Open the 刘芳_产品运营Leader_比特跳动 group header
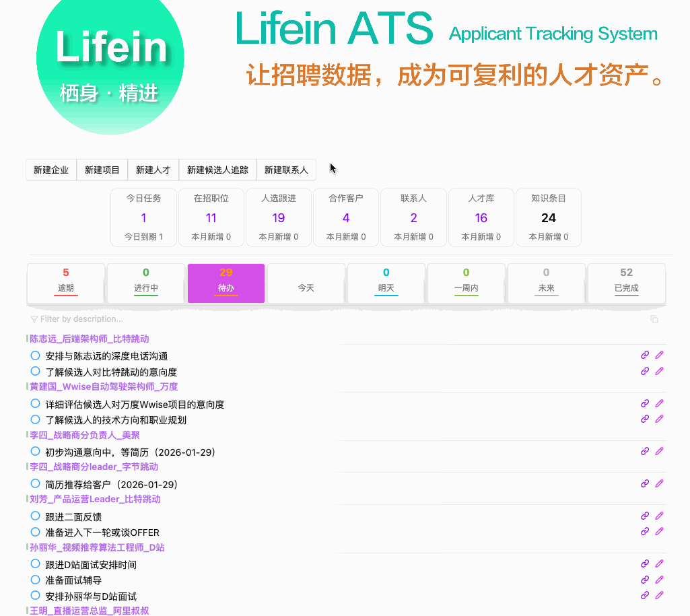690x616 pixels. pos(95,499)
